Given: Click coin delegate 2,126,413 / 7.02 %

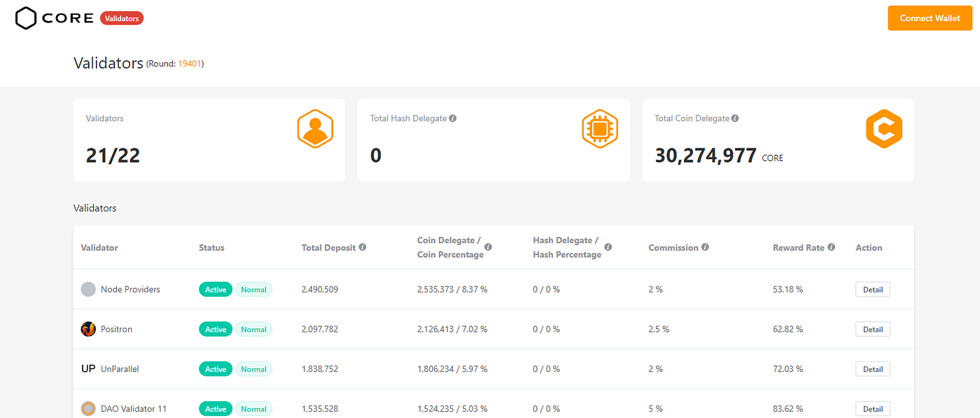Looking at the screenshot, I should (x=452, y=329).
